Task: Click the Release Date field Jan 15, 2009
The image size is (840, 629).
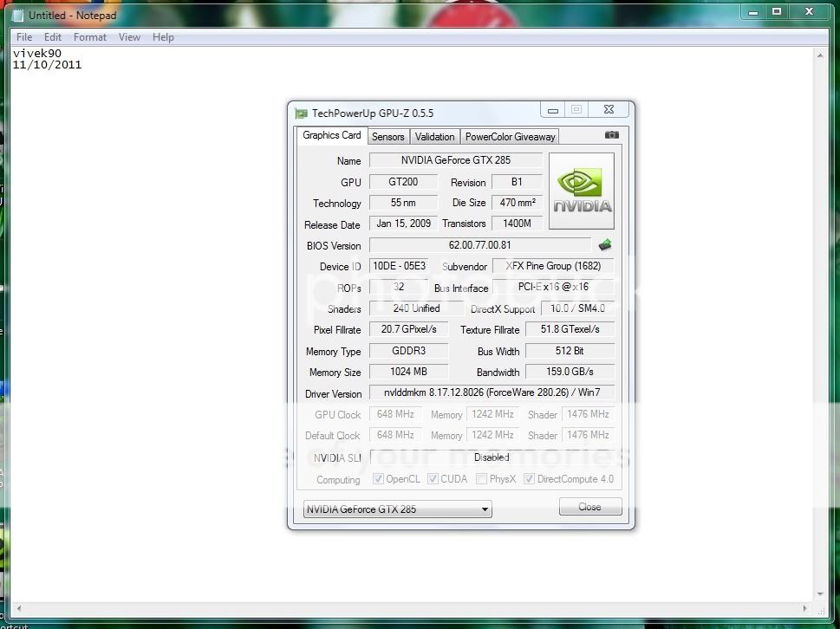Action: coord(403,224)
